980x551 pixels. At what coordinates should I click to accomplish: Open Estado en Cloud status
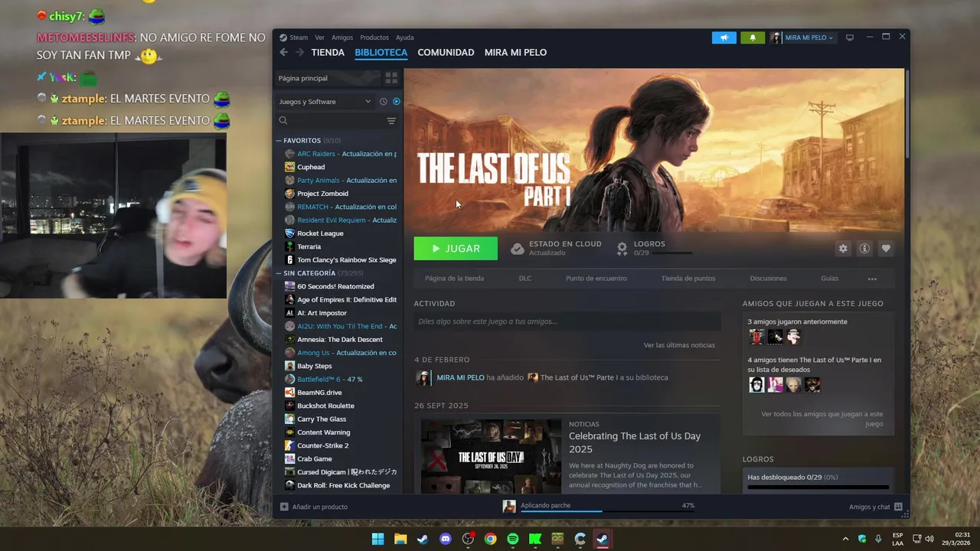point(557,248)
